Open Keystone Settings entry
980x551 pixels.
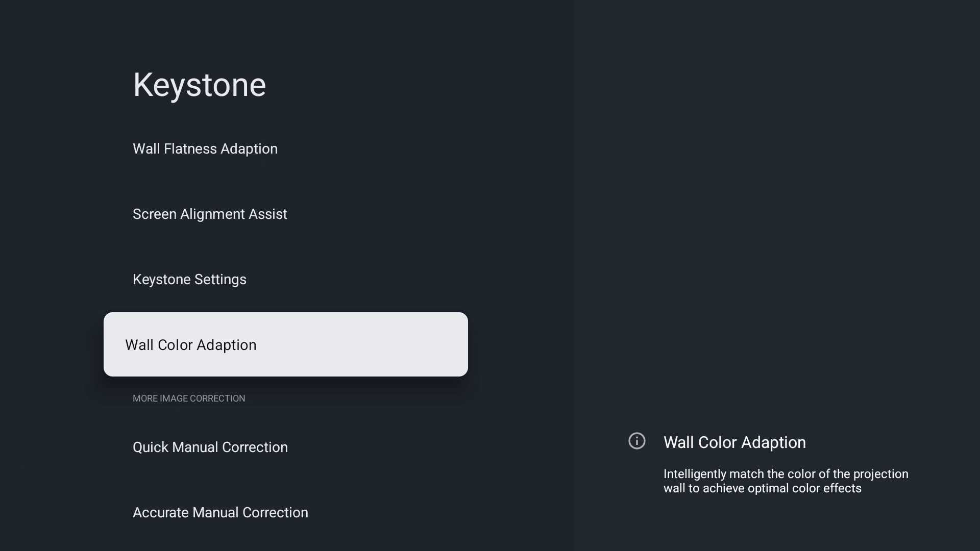click(x=286, y=279)
